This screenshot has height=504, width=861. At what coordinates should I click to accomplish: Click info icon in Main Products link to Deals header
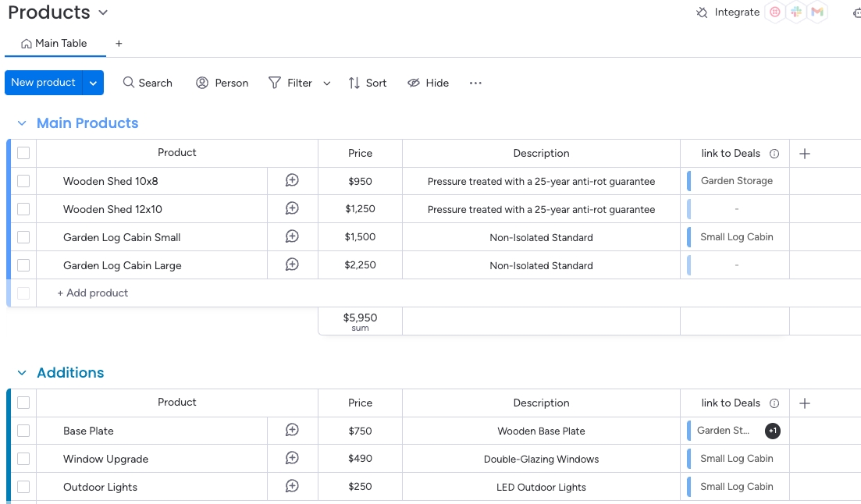(x=774, y=154)
